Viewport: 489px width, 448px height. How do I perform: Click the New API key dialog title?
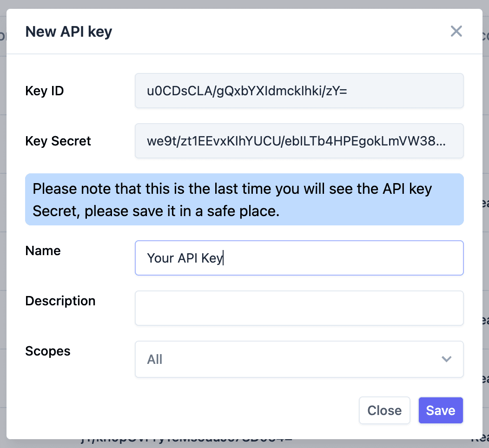(x=68, y=31)
